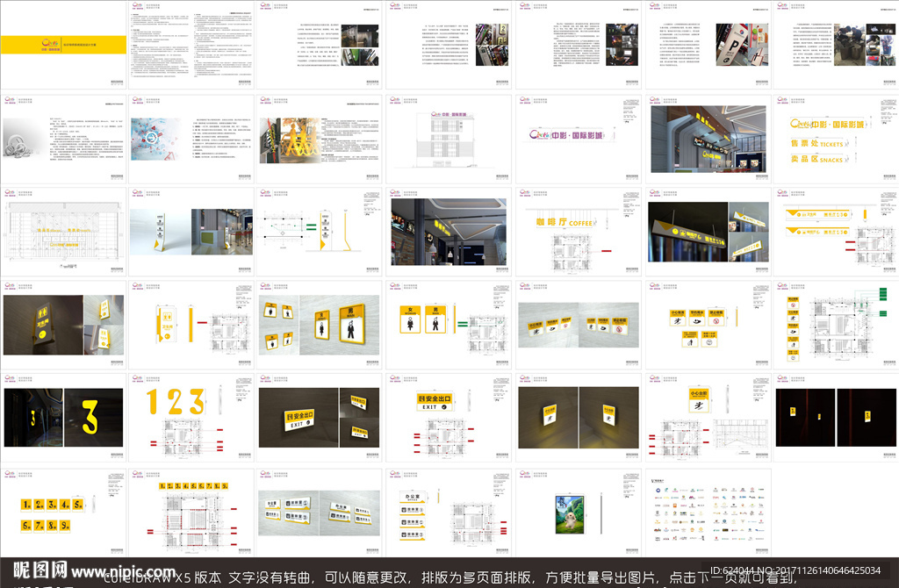Open the restroom sign on dark wall render

[x=63, y=325]
